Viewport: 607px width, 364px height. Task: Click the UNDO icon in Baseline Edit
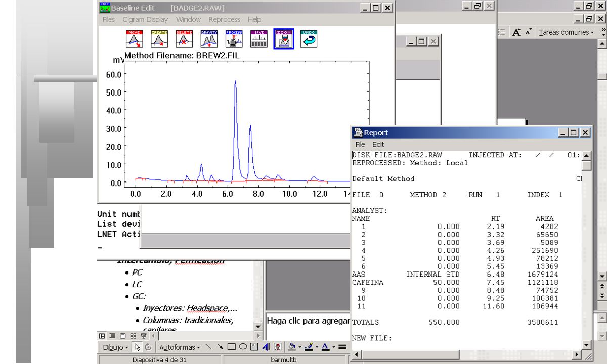(309, 39)
